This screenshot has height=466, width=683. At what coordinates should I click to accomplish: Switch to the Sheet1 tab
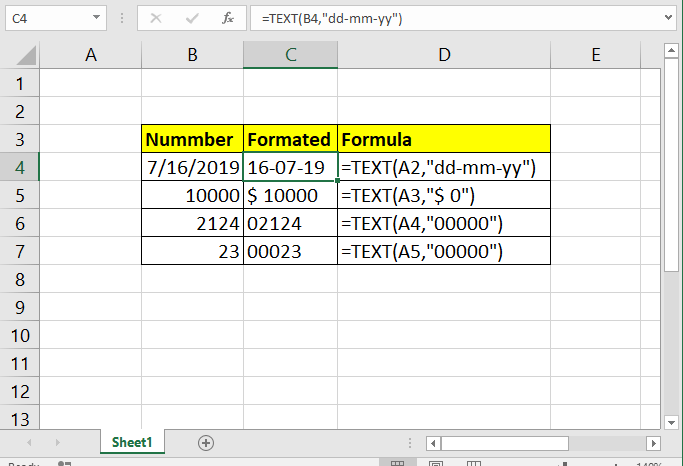click(x=132, y=442)
